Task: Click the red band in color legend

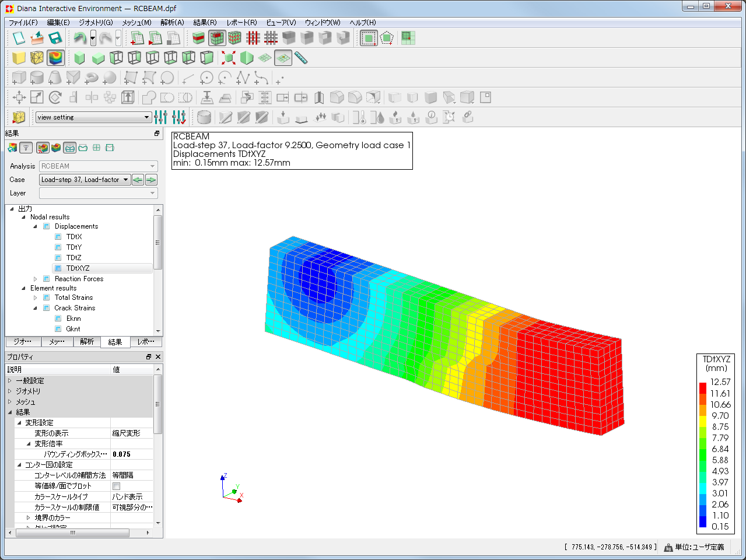Action: coord(703,388)
